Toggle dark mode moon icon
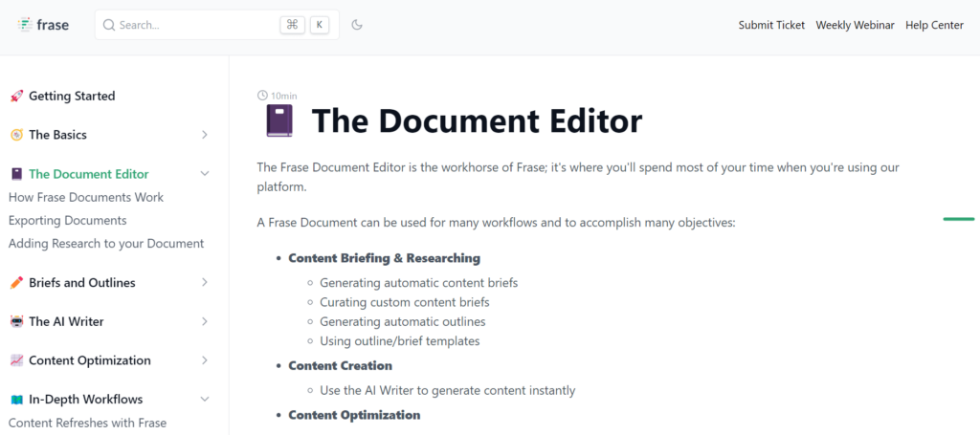Screen dimensions: 980x435 pos(357,25)
